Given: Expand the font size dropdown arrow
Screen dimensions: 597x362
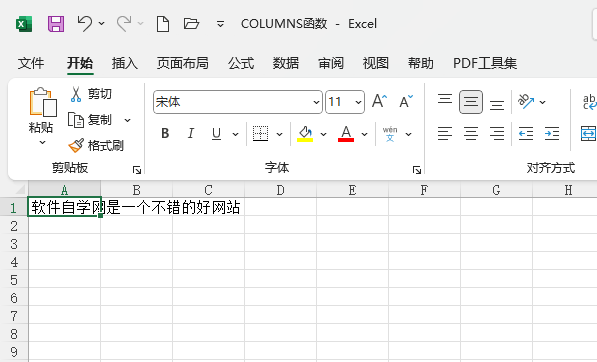Looking at the screenshot, I should (358, 102).
